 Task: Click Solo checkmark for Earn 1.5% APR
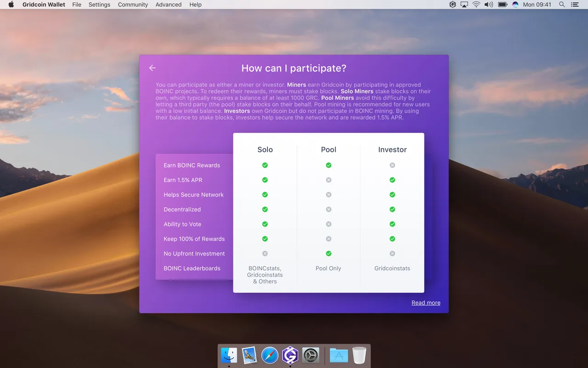click(x=265, y=180)
